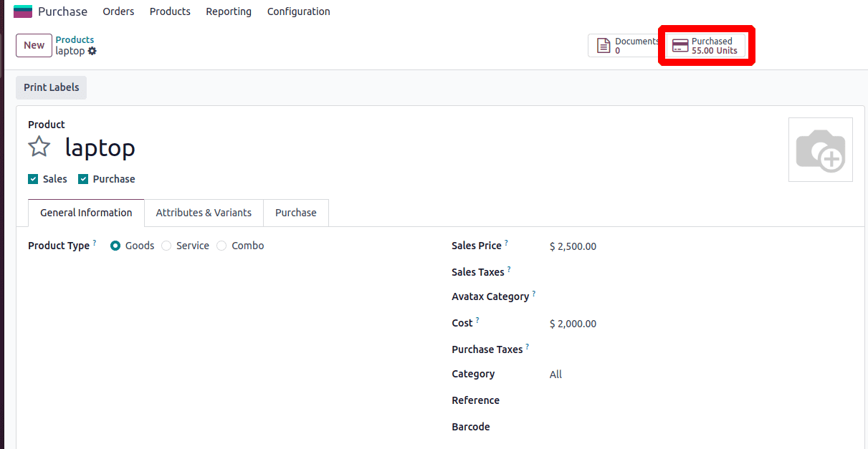Click the empty Avatax Category field
Image resolution: width=868 pixels, height=449 pixels.
point(701,296)
